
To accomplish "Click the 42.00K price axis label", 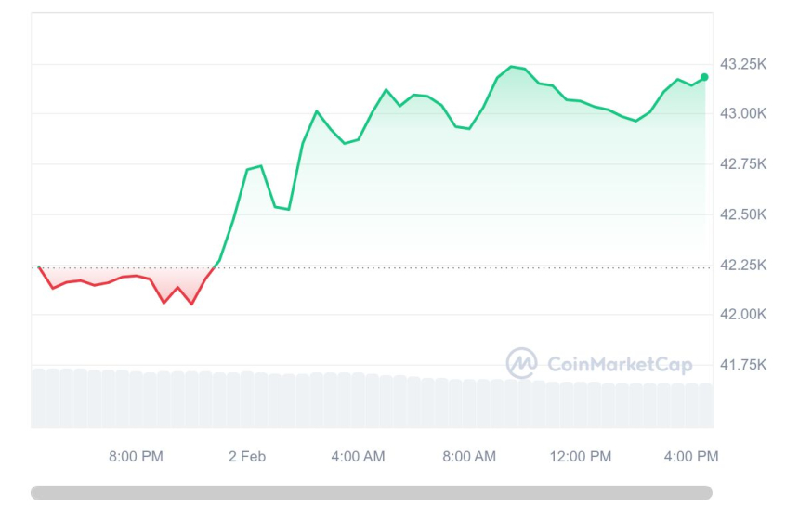I will click(744, 315).
